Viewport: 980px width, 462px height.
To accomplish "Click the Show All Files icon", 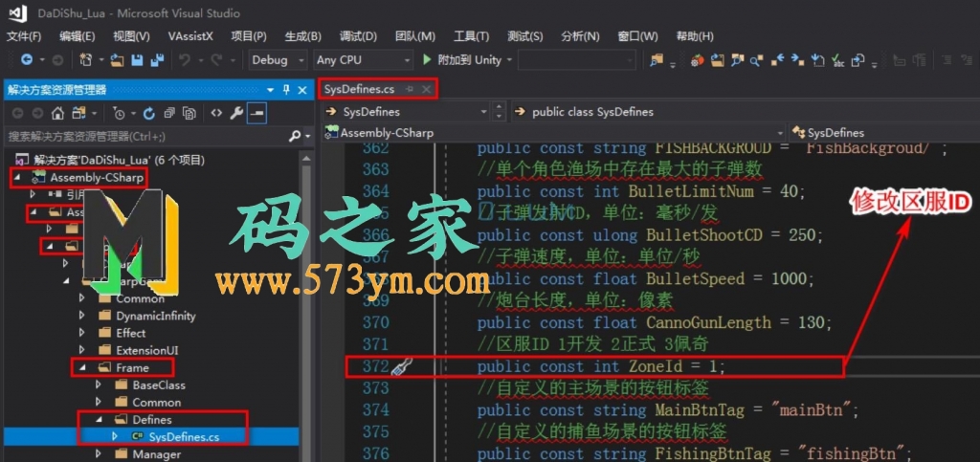I will point(189,113).
